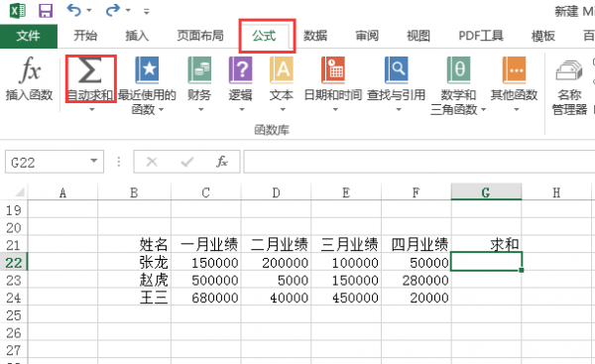Expand the Undo history dropdown arrow
Viewport: 595px width, 364px height.
(x=89, y=10)
